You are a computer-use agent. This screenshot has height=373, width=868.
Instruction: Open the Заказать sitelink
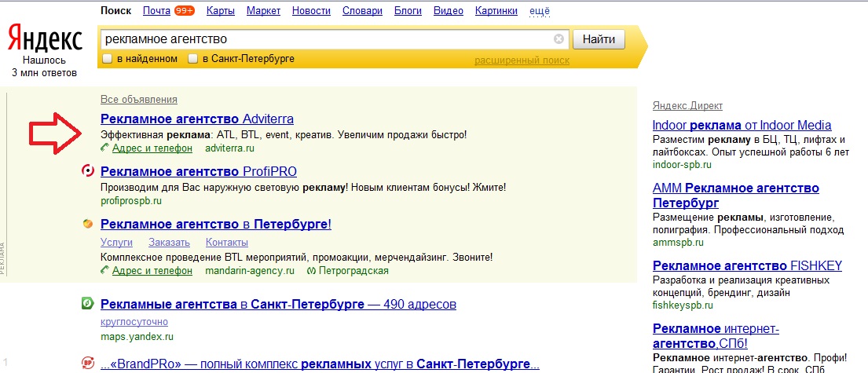coord(170,243)
